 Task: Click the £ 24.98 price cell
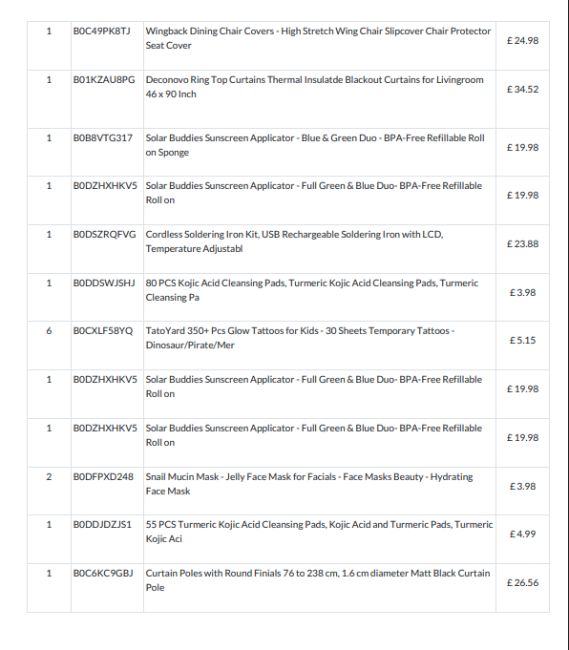click(x=523, y=41)
